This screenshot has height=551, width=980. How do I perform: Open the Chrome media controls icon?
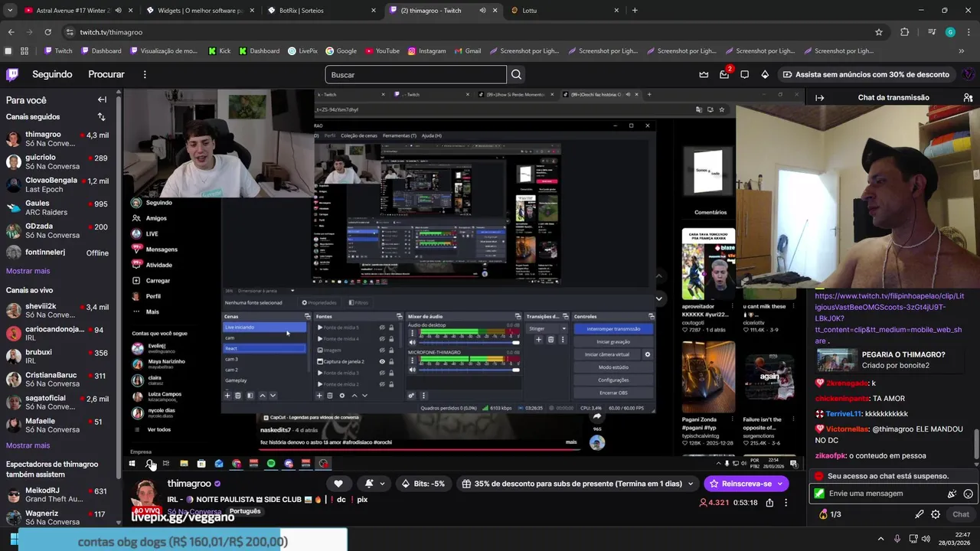(932, 32)
